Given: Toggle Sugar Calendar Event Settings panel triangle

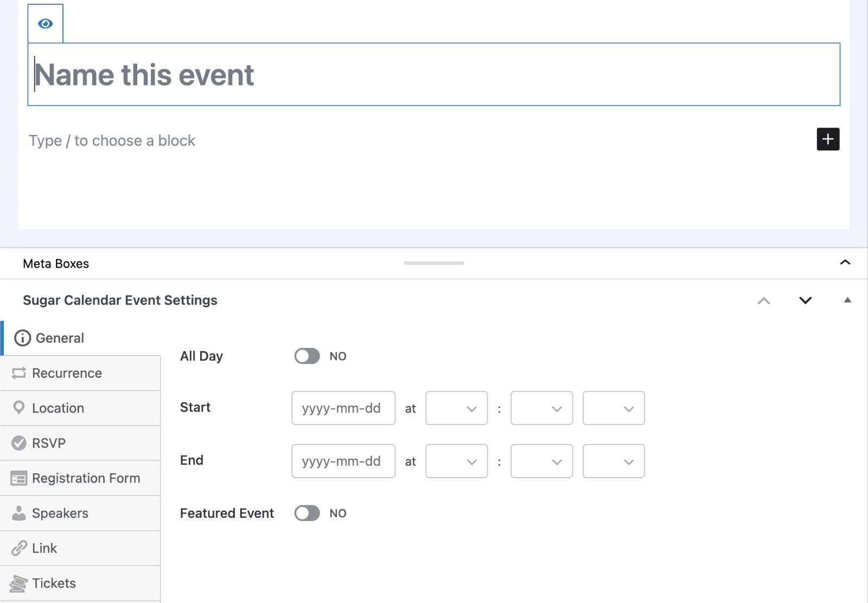Looking at the screenshot, I should click(x=847, y=300).
